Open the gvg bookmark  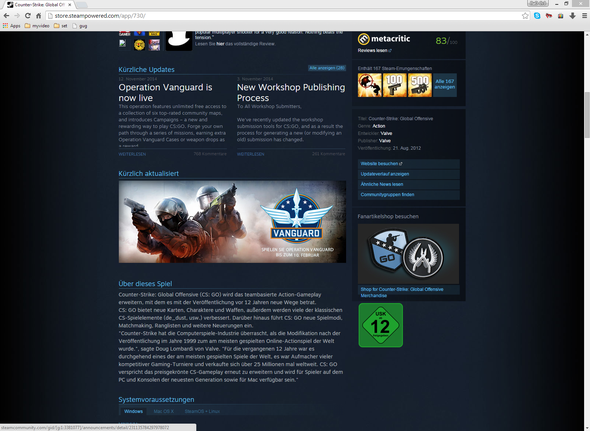tap(80, 26)
